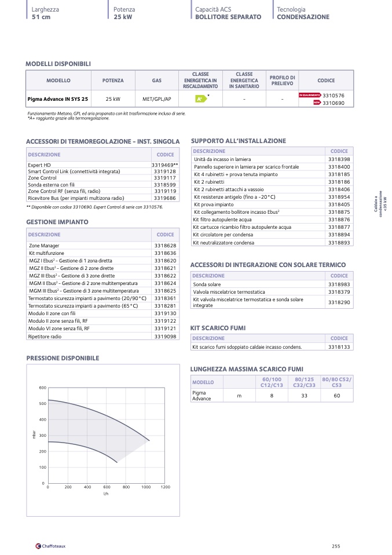Click the Pigma Advance IN SYS 25 model name
The image size is (392, 555).
point(58,99)
